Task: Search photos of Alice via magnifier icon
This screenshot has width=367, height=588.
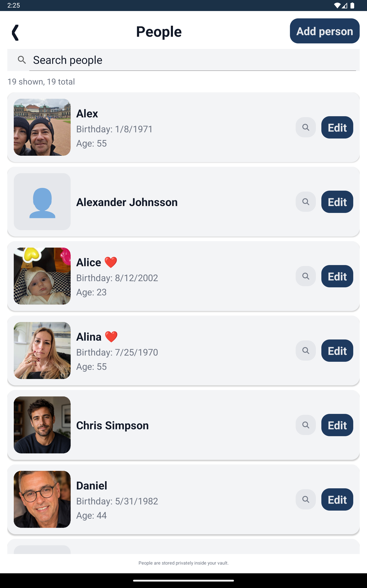Action: pos(306,276)
